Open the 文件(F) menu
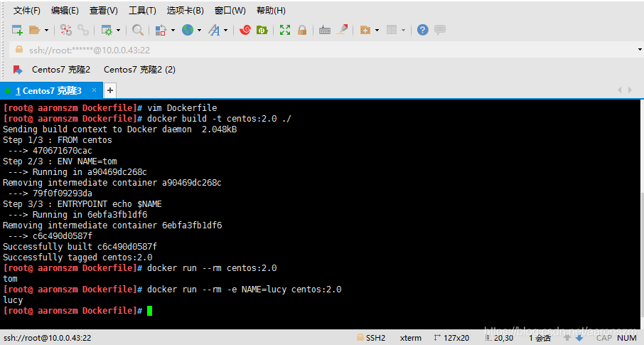Image resolution: width=644 pixels, height=345 pixels. (x=27, y=11)
